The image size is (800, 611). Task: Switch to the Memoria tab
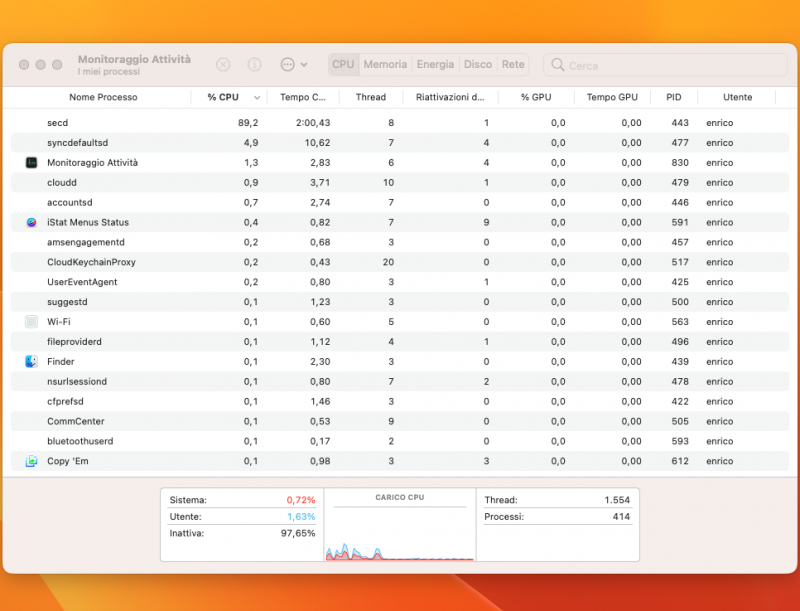[385, 64]
